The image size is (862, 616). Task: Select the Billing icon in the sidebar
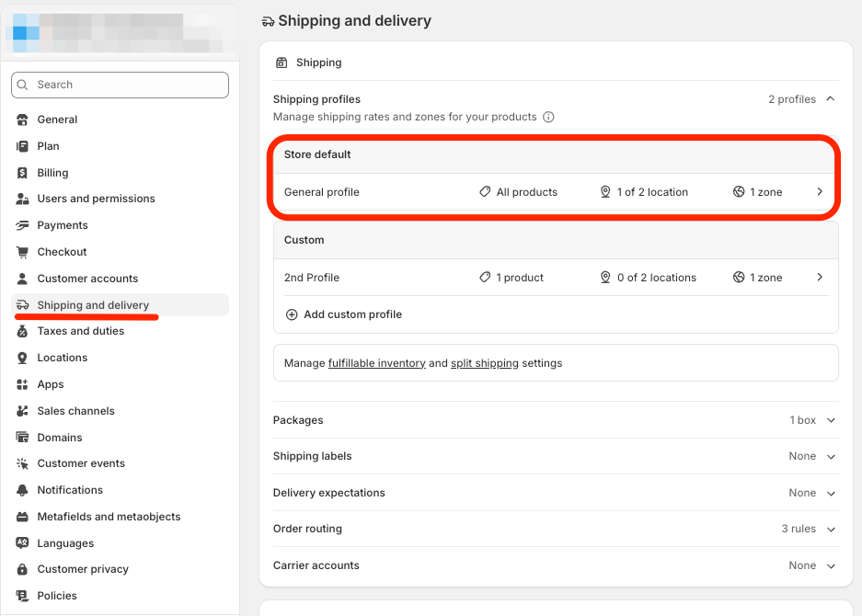tap(22, 173)
